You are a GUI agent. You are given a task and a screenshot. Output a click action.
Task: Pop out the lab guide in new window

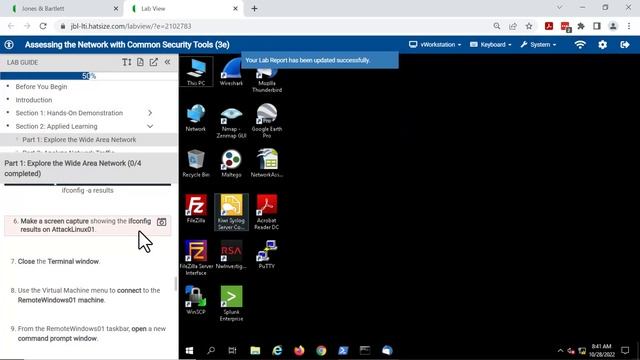coord(153,62)
